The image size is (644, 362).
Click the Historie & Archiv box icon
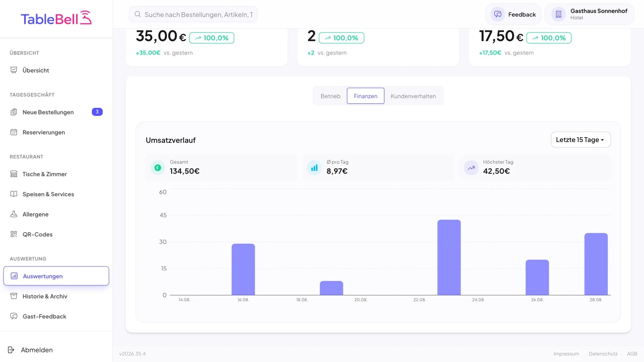point(14,296)
